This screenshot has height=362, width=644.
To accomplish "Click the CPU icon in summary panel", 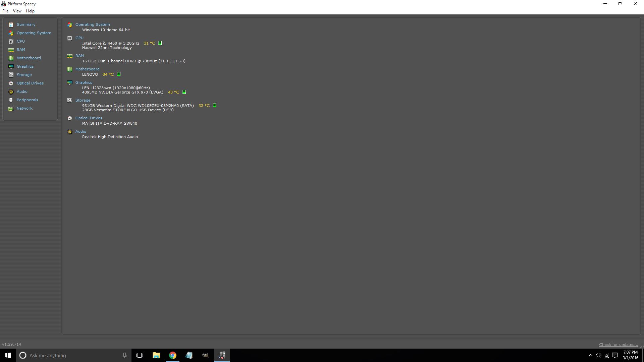I will (70, 38).
